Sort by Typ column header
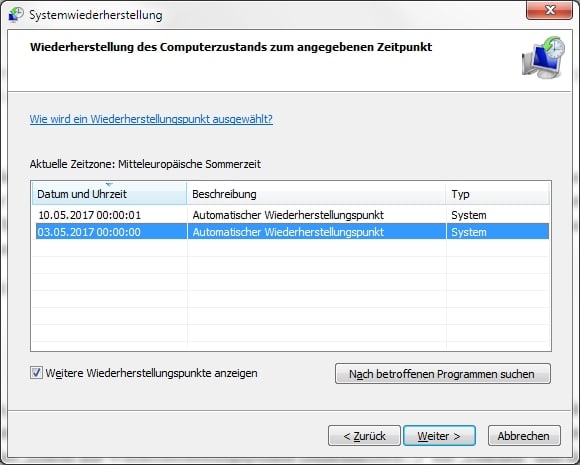This screenshot has height=465, width=580. click(x=498, y=194)
